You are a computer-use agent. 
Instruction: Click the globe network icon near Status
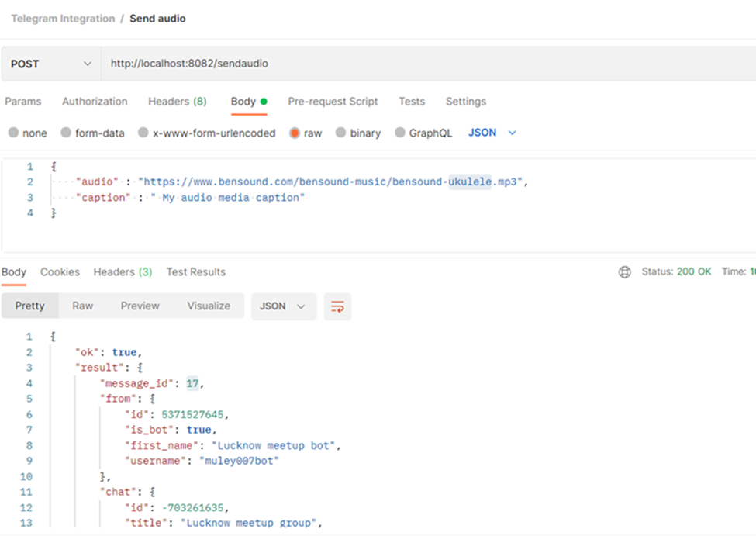point(624,272)
